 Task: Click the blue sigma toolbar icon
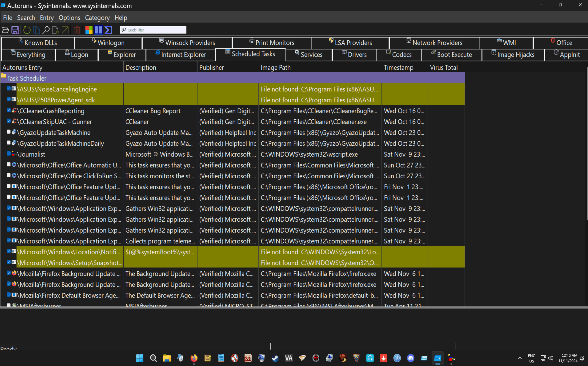pos(108,30)
